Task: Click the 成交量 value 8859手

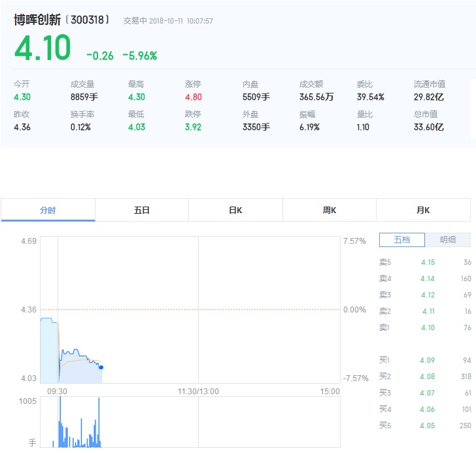Action: click(x=84, y=97)
